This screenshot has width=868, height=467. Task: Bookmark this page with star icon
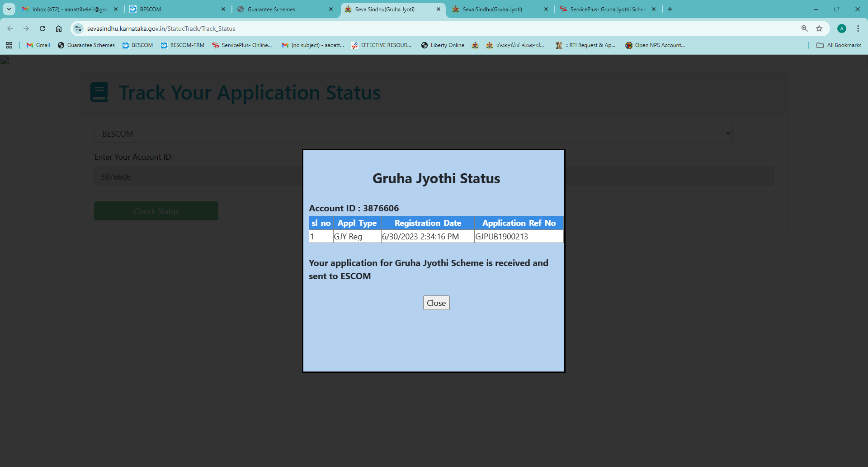(x=819, y=29)
